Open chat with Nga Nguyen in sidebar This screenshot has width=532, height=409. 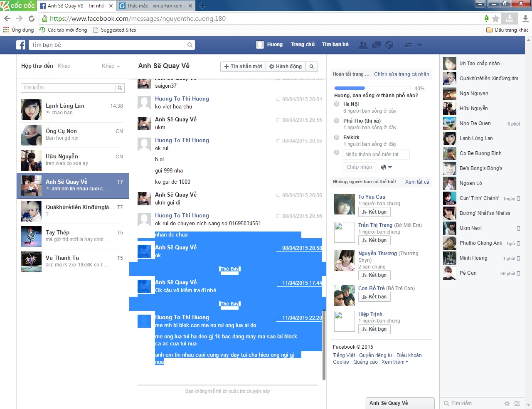pos(482,94)
